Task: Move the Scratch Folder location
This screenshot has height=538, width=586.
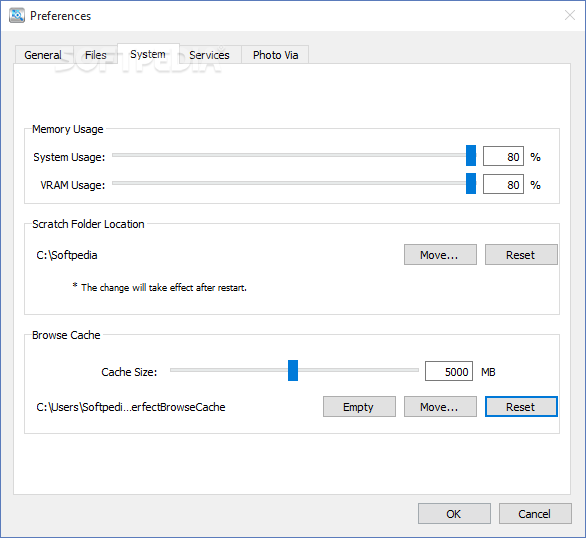Action: [x=440, y=255]
